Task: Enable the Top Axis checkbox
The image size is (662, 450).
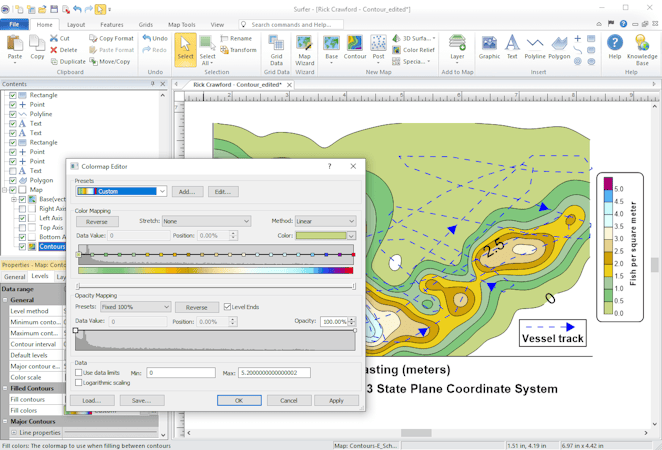Action: [22, 228]
